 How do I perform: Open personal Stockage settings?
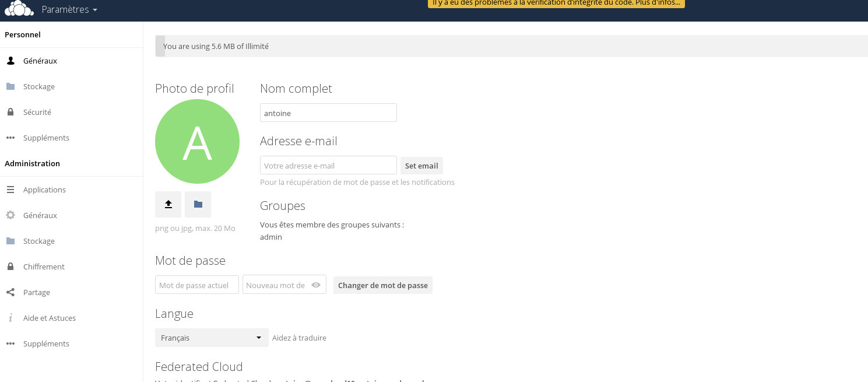pyautogui.click(x=38, y=86)
